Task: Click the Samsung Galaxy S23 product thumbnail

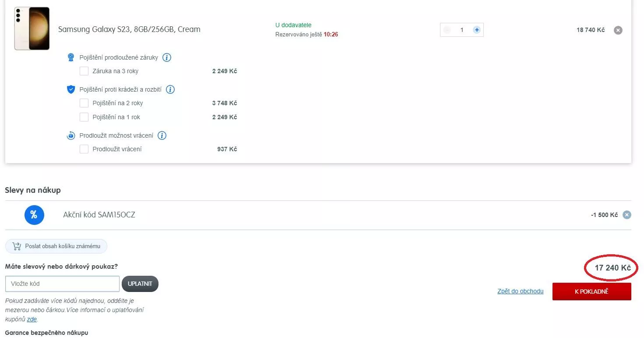Action: (32, 28)
